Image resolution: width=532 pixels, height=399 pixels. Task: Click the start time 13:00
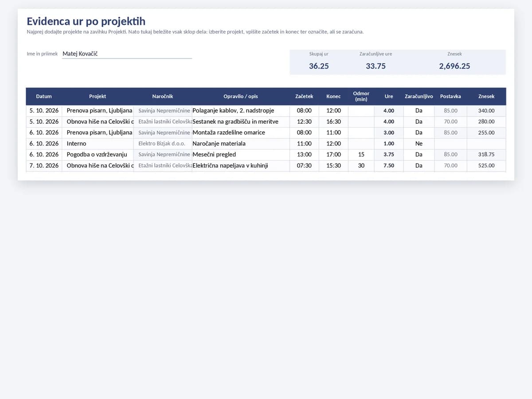click(x=304, y=154)
